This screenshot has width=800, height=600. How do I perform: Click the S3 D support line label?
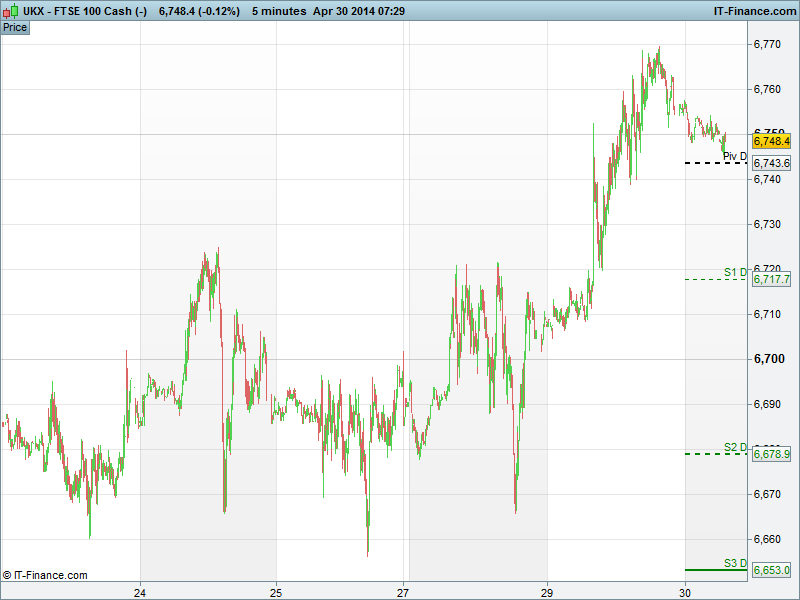tap(735, 563)
